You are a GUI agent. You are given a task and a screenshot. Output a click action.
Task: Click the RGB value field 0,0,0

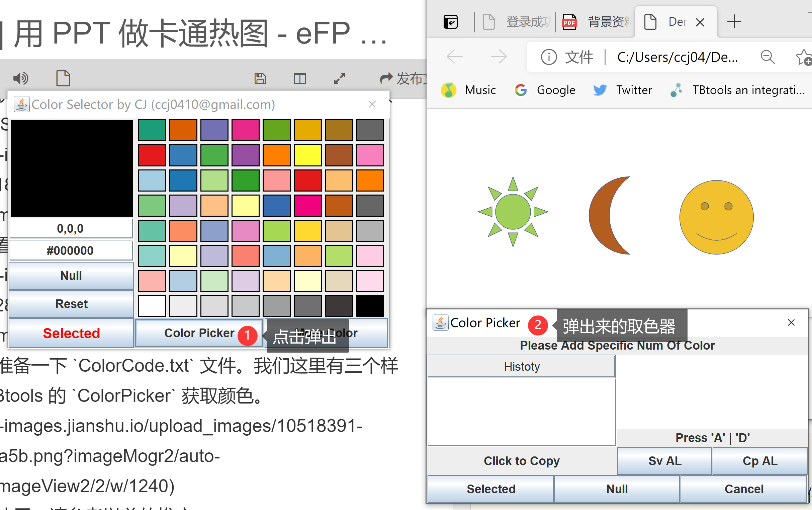pos(70,228)
